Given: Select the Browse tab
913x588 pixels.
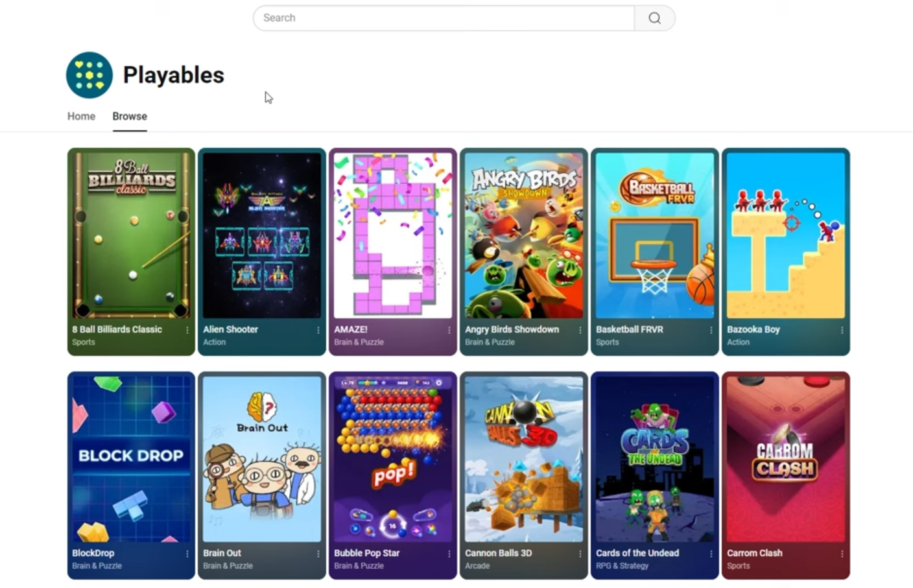Looking at the screenshot, I should point(129,116).
